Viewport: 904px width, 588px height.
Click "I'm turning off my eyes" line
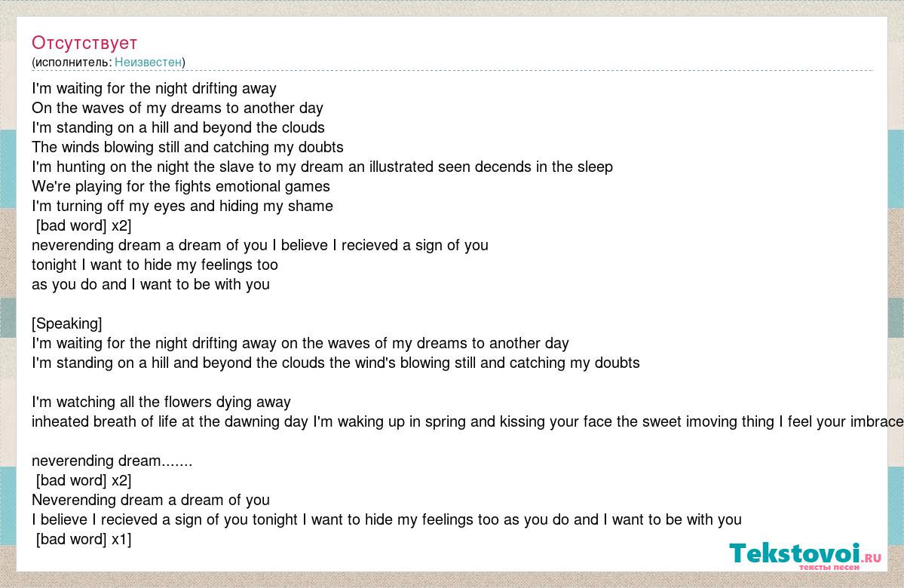182,207
